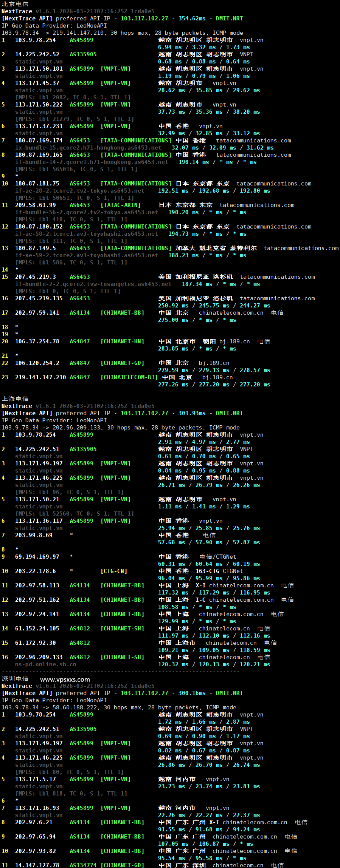Image resolution: width=340 pixels, height=868 pixels.
Task: Click the AS134774 AS number
Action: tap(83, 865)
